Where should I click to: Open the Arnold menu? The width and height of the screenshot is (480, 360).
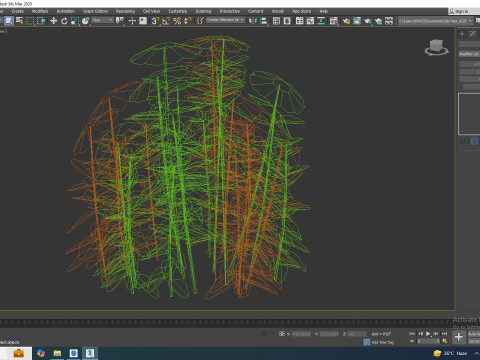click(278, 11)
